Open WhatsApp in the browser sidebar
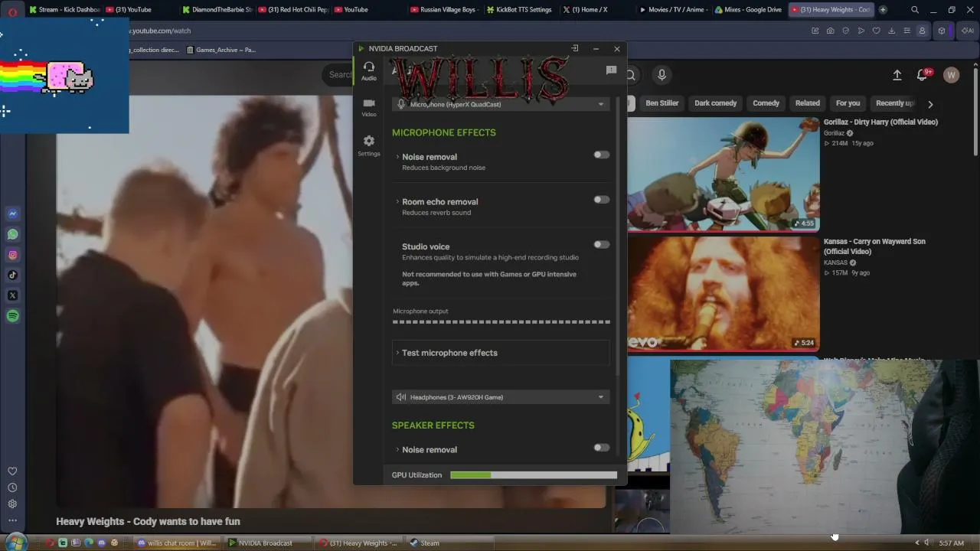980x551 pixels. [12, 234]
